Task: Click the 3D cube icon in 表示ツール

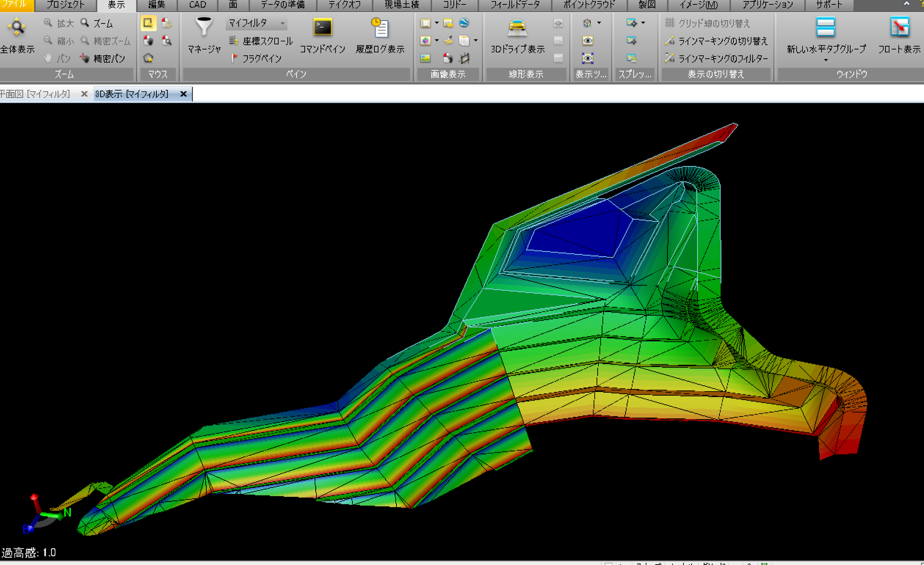Action: [587, 23]
